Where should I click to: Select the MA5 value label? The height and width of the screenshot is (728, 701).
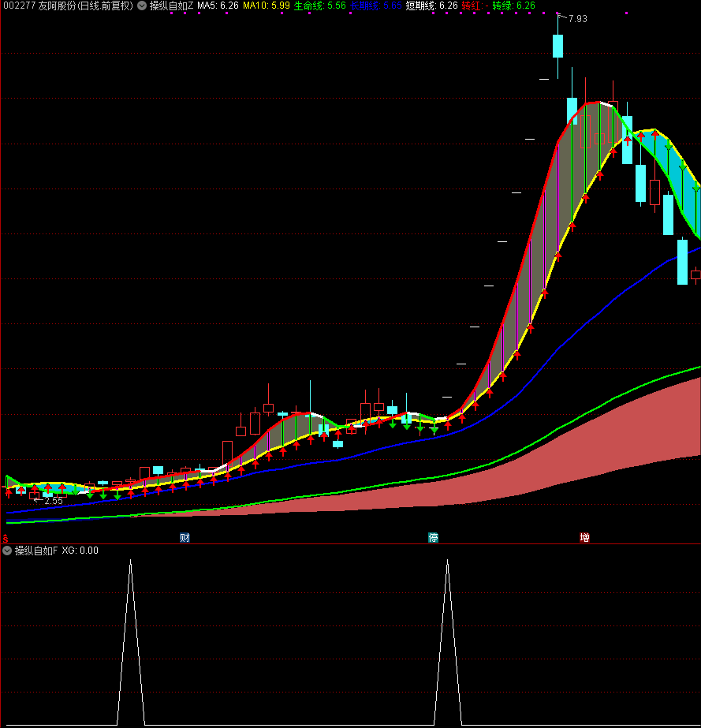218,6
